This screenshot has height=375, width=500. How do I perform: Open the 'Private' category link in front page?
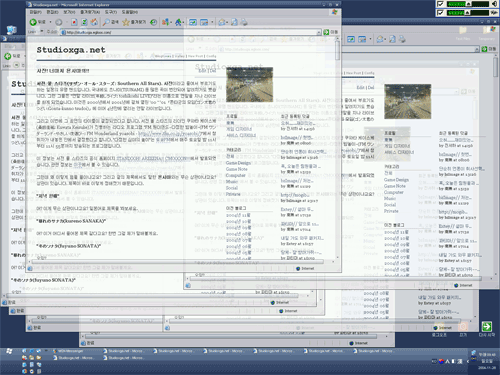(x=233, y=194)
